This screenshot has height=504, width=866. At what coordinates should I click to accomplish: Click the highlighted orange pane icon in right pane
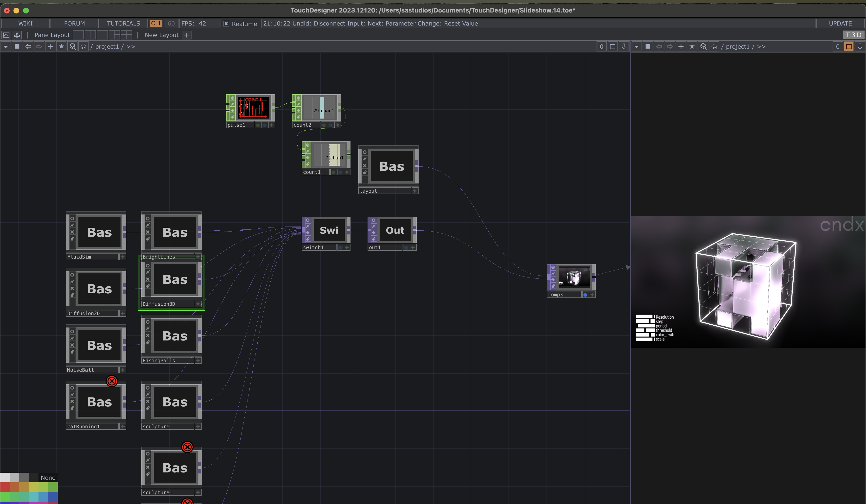pos(849,46)
